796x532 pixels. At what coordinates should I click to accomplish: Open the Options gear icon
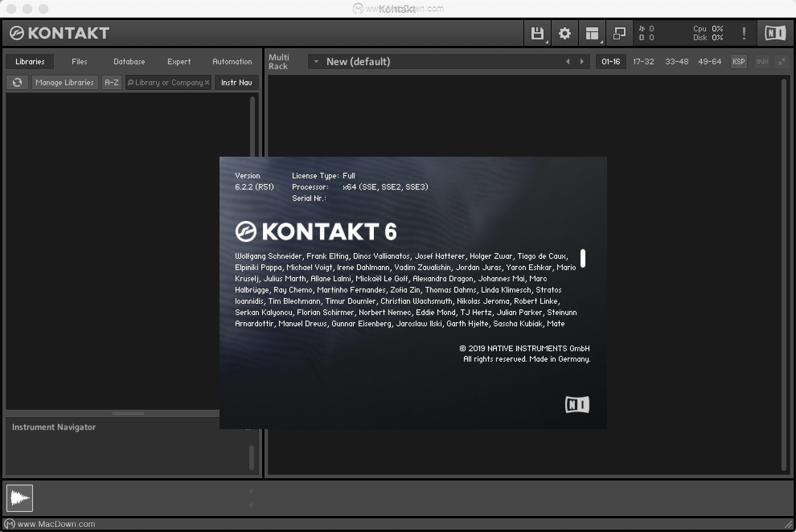(565, 33)
